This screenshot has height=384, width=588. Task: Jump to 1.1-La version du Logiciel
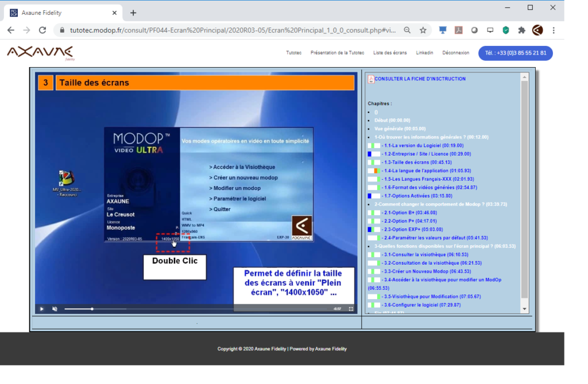tap(423, 145)
